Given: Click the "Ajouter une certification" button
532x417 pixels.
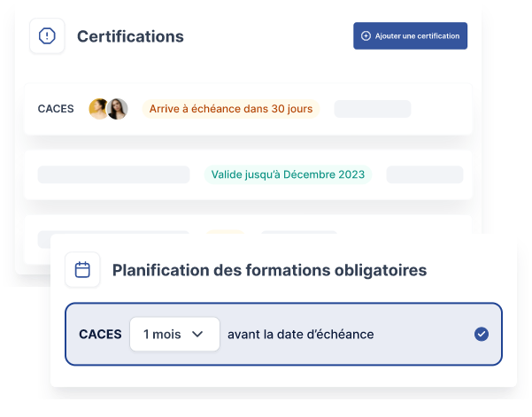Looking at the screenshot, I should (x=410, y=36).
